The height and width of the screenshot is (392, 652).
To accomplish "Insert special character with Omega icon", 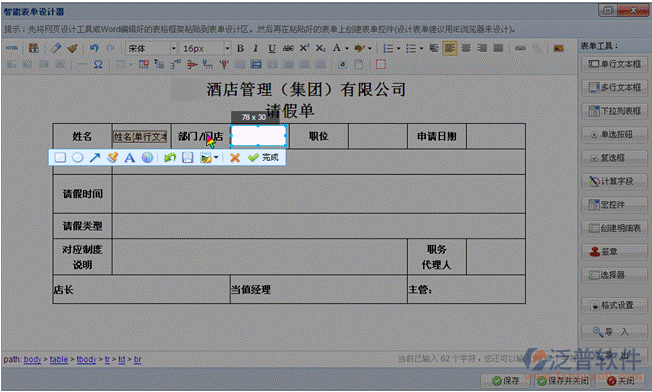I will point(98,64).
